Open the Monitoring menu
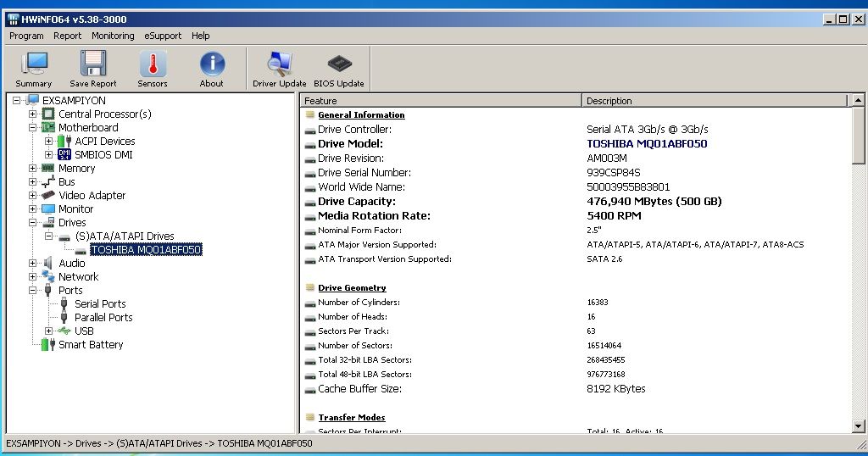 (x=113, y=36)
